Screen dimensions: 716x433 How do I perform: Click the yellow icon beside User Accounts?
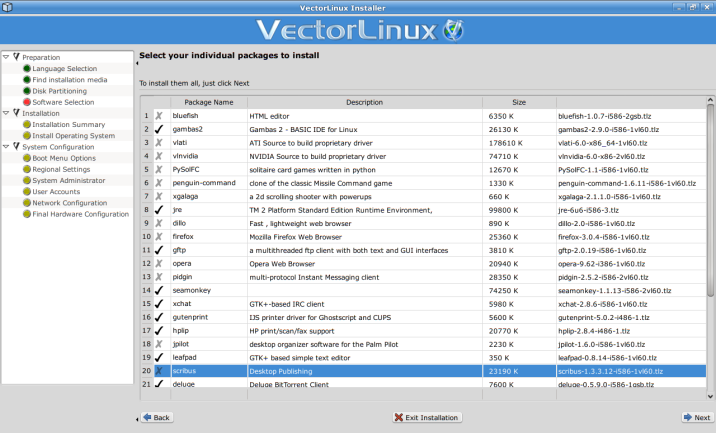(26, 192)
